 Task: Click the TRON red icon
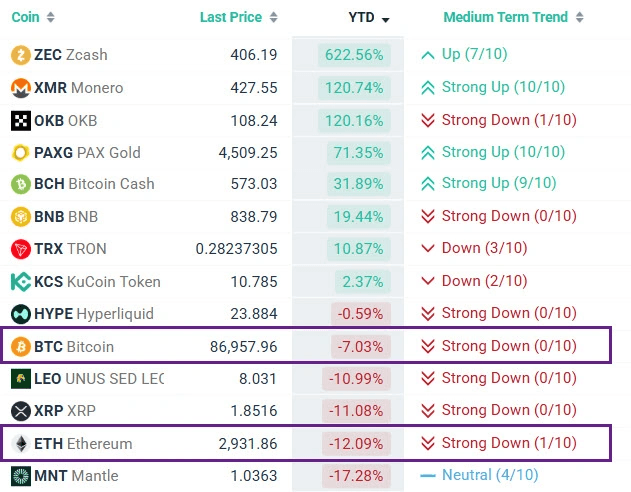point(21,249)
